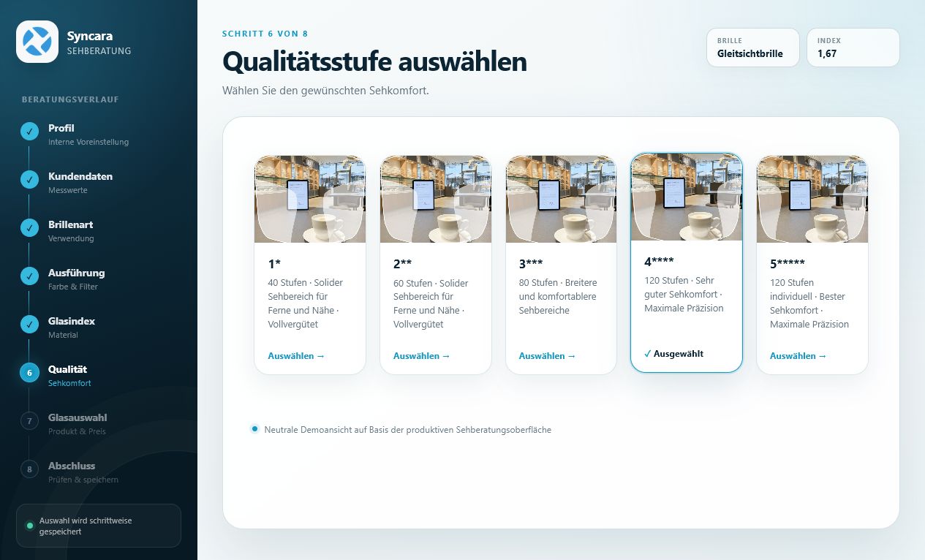
Task: Click the Ausführung step checkmark circle
Action: [x=29, y=276]
